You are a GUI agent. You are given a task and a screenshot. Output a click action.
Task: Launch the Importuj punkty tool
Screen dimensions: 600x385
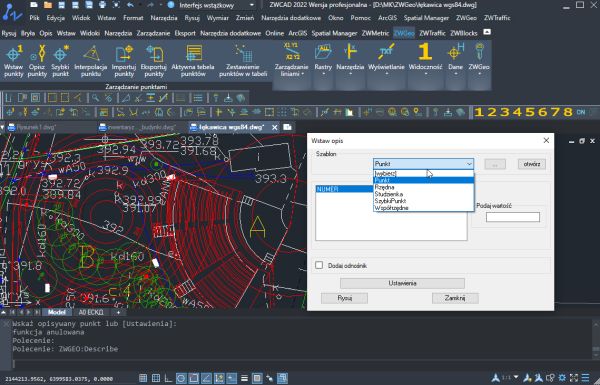tap(124, 61)
